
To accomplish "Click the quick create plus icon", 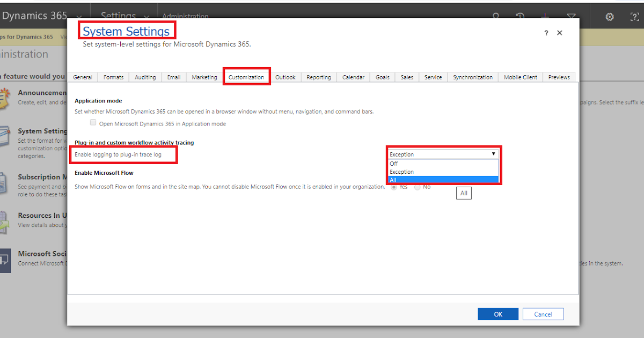I will tap(544, 16).
